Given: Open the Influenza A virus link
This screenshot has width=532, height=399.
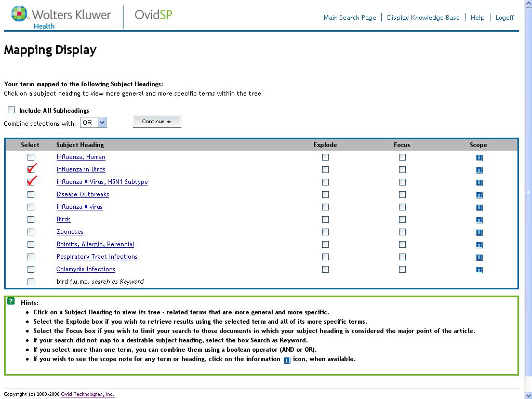Looking at the screenshot, I should click(x=79, y=207).
